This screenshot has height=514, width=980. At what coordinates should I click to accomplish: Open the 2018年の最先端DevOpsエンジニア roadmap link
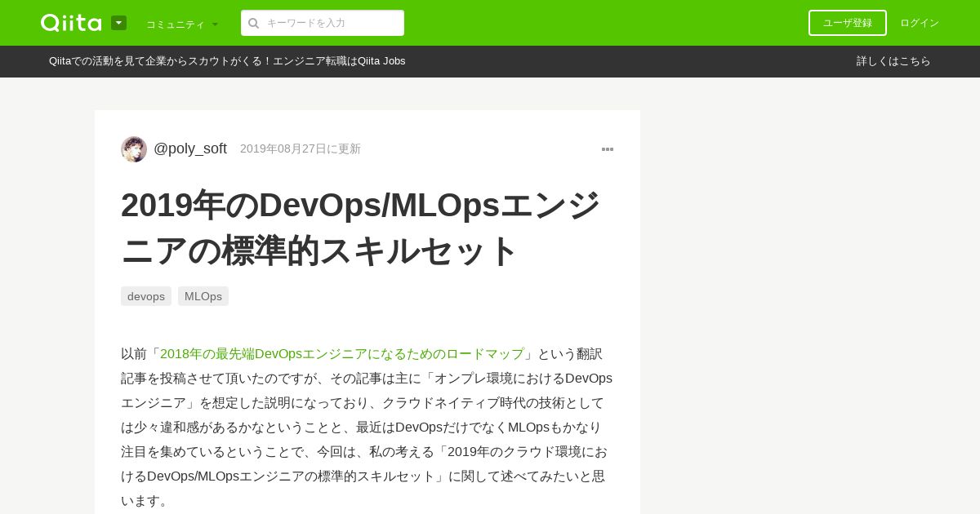click(x=342, y=354)
